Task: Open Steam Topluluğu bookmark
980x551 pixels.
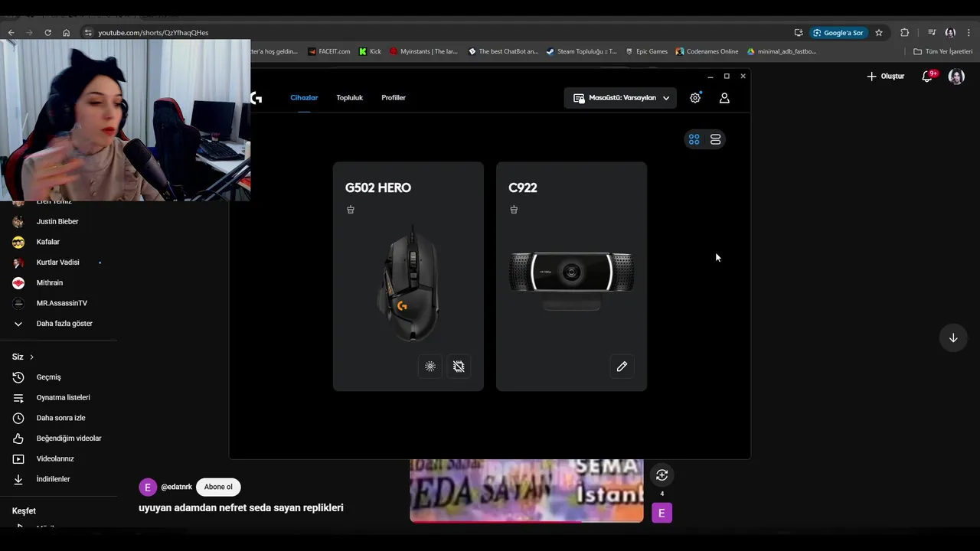Action: click(581, 51)
